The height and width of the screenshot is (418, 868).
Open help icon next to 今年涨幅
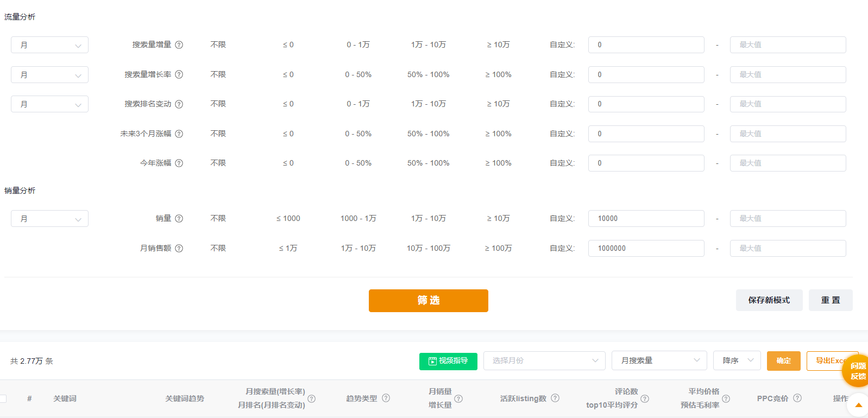[x=179, y=163]
